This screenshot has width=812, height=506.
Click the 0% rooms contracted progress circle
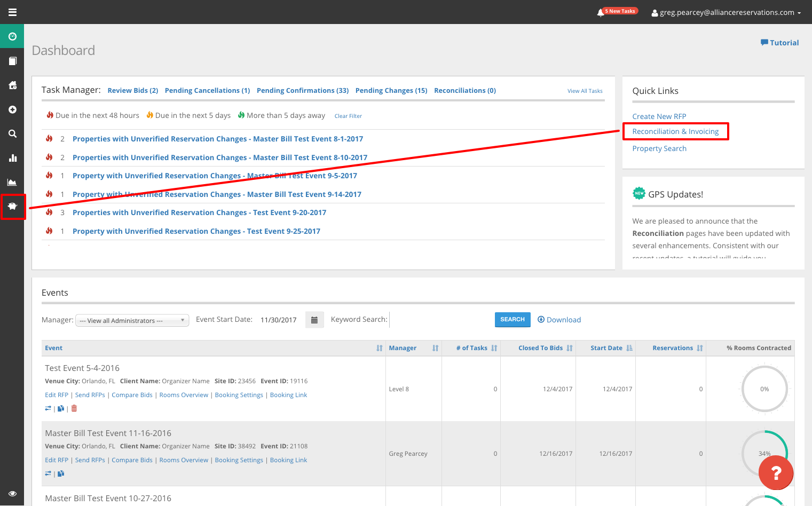pyautogui.click(x=764, y=389)
